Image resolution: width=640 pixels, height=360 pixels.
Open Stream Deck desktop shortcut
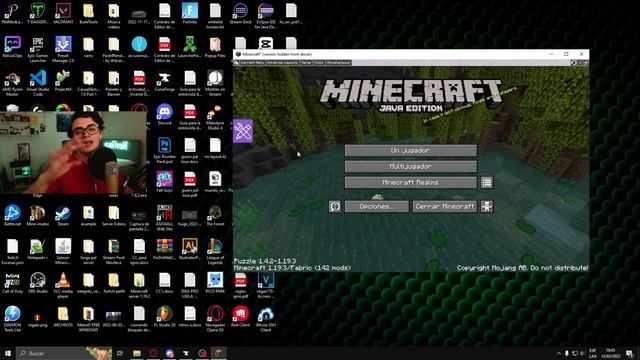pyautogui.click(x=240, y=13)
